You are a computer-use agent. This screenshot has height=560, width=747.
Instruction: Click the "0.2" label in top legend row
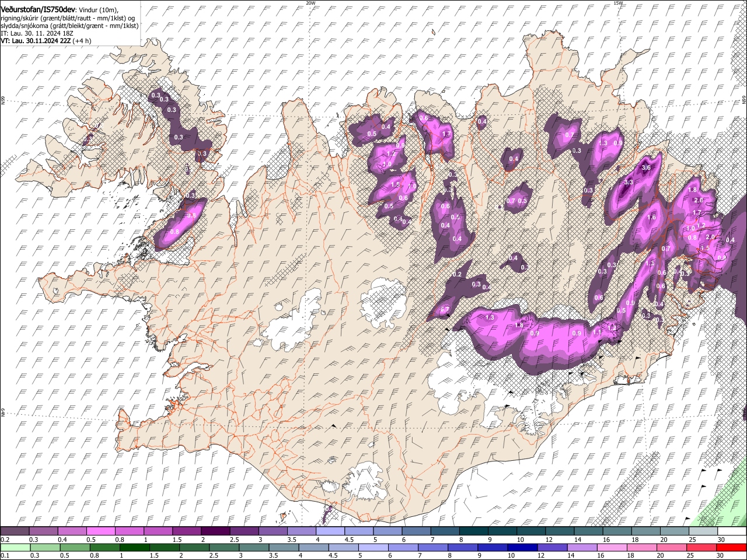tap(4, 539)
